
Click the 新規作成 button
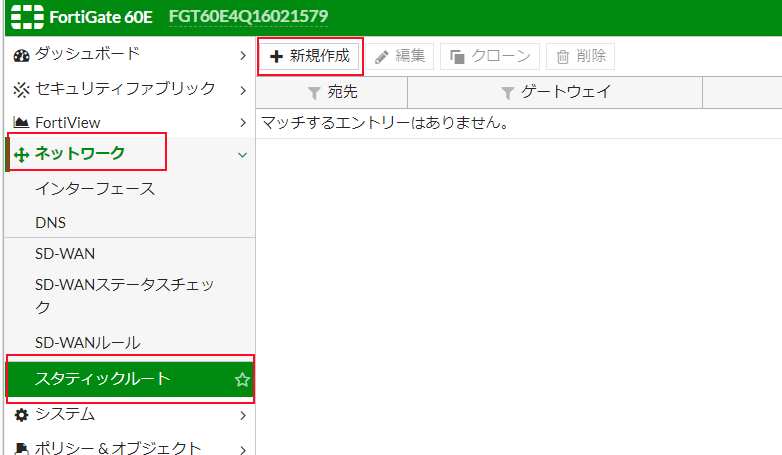tap(310, 56)
